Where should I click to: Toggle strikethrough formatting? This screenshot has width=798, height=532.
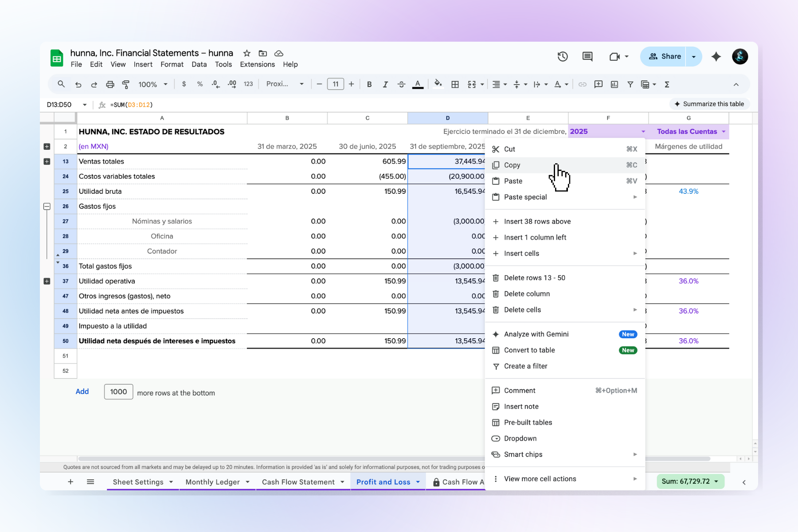pyautogui.click(x=401, y=84)
